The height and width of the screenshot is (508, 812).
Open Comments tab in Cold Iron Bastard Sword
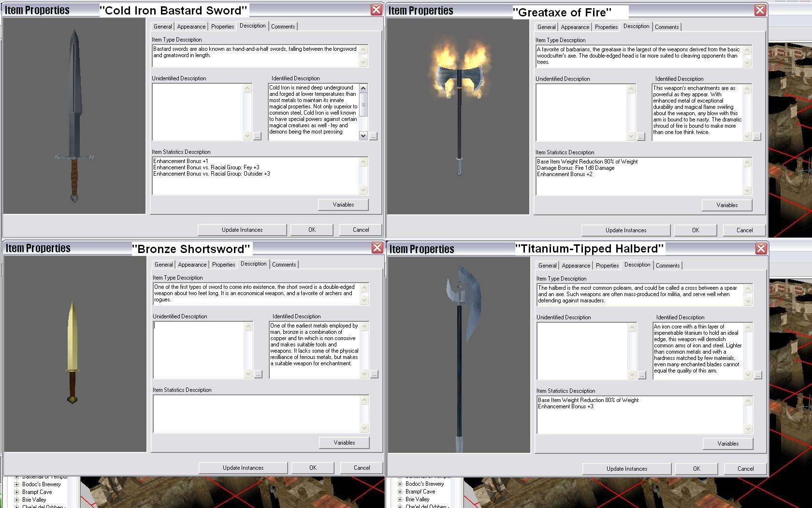[283, 27]
